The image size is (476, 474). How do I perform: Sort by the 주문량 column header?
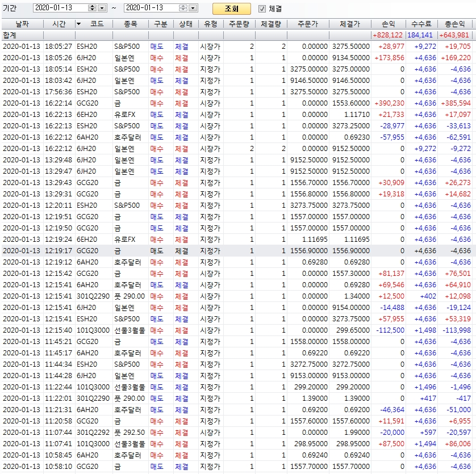239,24
